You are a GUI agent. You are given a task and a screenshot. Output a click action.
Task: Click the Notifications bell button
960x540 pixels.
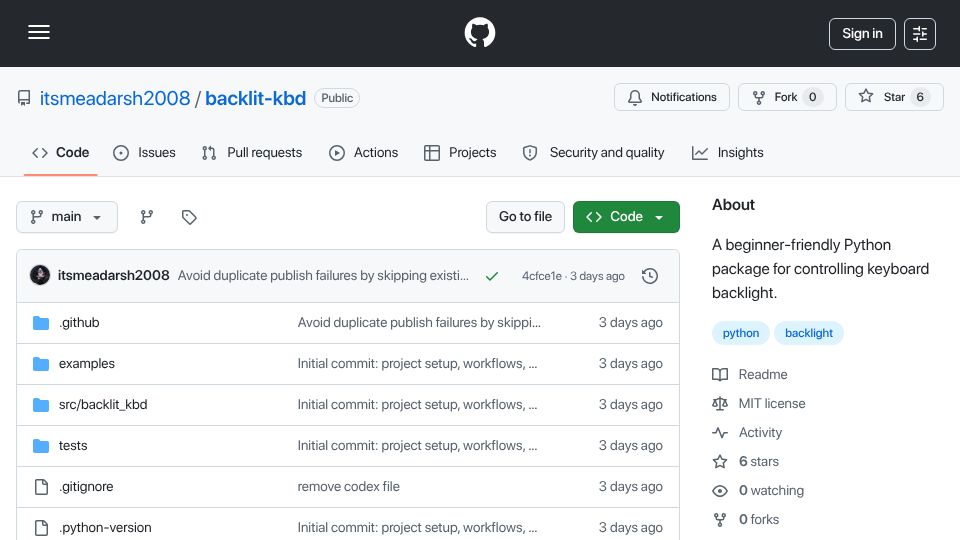[x=672, y=97]
